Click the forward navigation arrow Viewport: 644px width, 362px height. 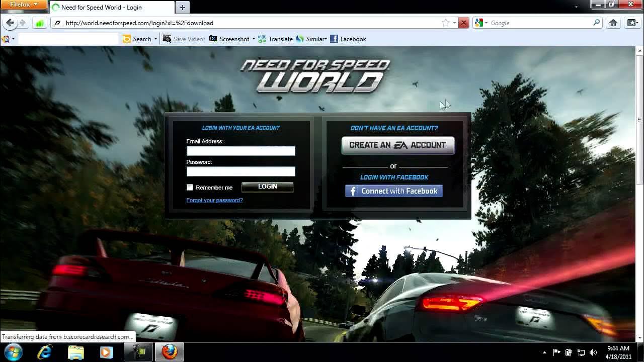(22, 23)
